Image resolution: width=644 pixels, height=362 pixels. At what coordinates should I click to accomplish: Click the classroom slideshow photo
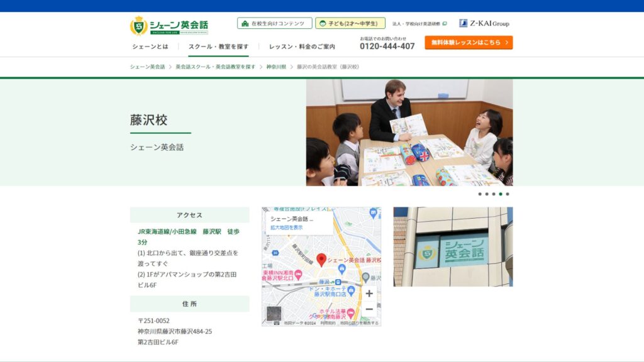pyautogui.click(x=409, y=133)
